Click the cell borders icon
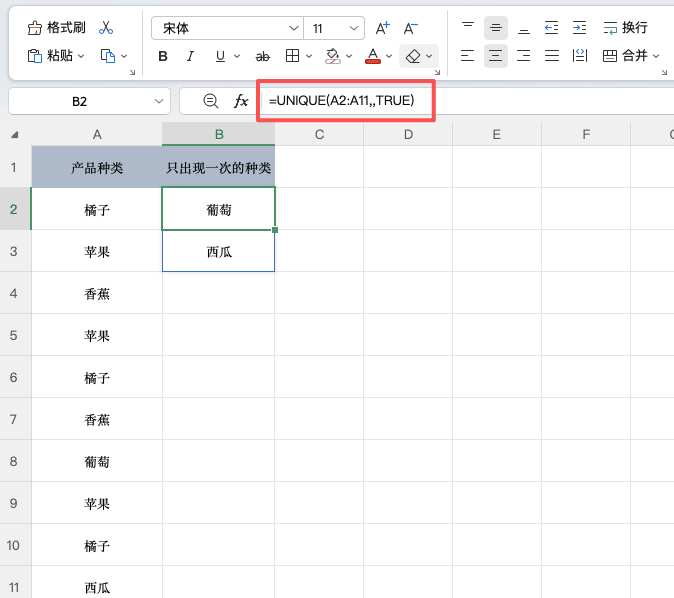This screenshot has height=598, width=674. tap(292, 56)
